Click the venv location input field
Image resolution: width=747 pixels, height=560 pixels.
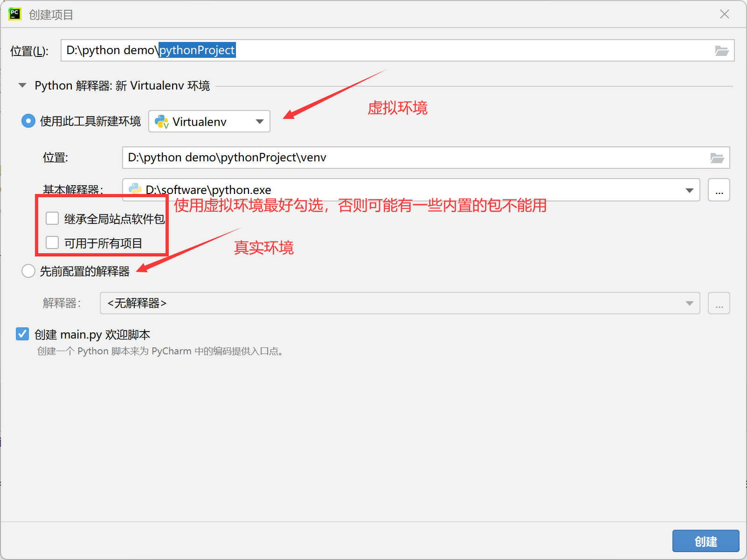(426, 158)
